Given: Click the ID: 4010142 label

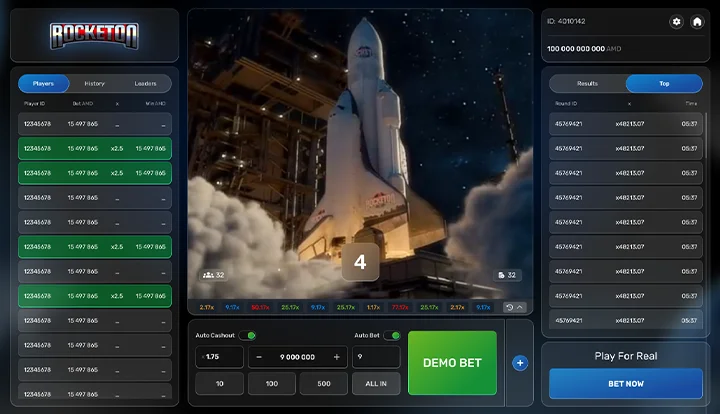Looking at the screenshot, I should coord(566,21).
